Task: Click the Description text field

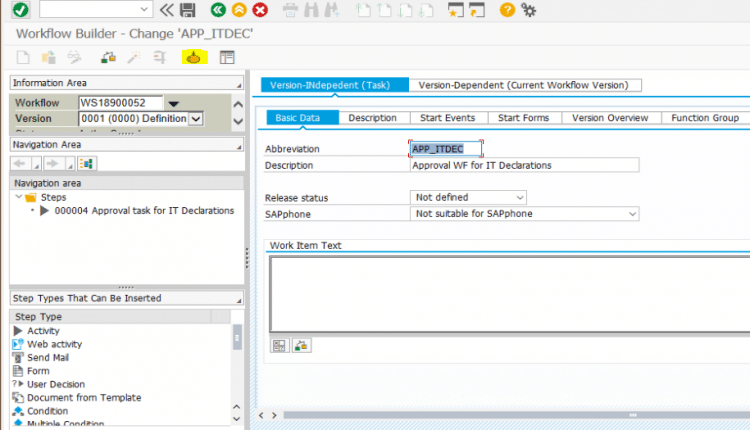Action: tap(524, 165)
